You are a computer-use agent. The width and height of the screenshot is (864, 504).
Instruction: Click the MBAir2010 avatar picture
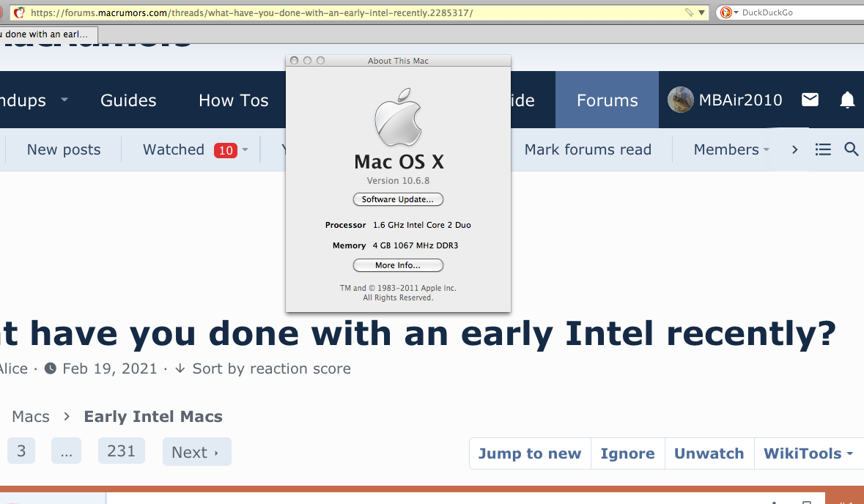click(x=681, y=100)
